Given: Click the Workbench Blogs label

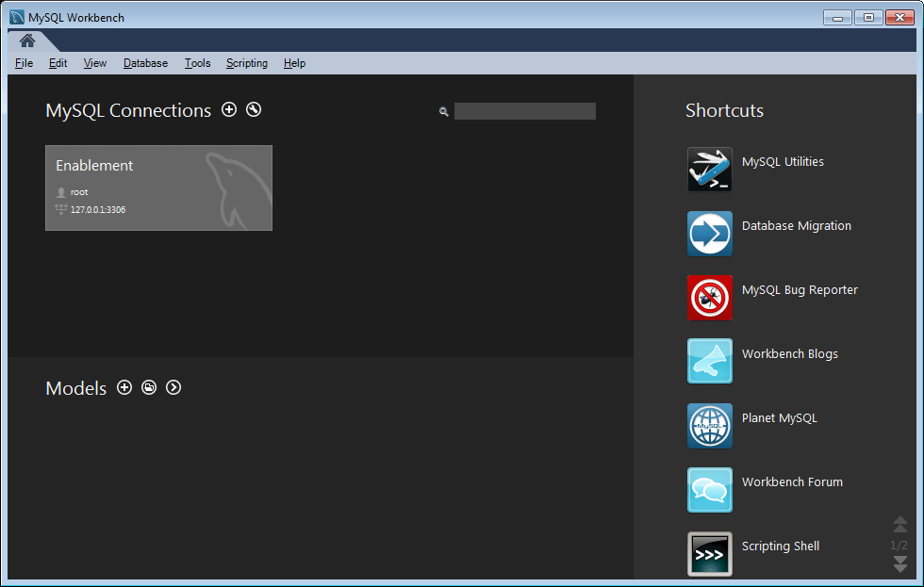Looking at the screenshot, I should (790, 354).
